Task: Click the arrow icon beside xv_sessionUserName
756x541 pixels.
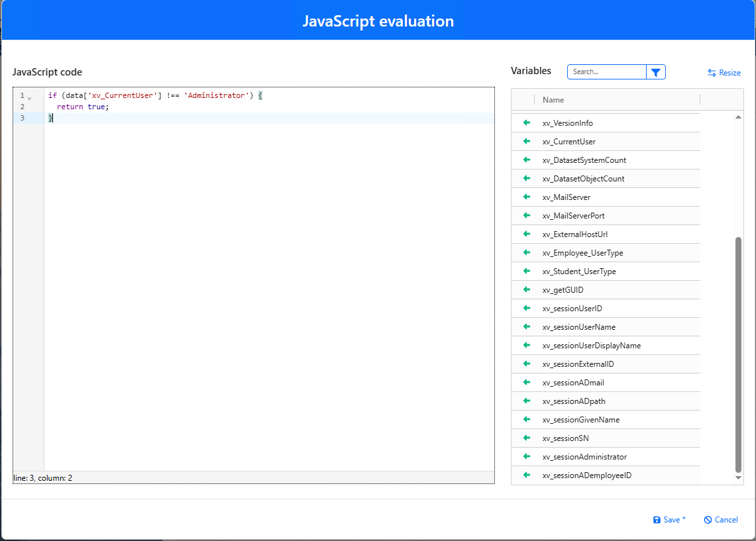Action: (x=527, y=326)
